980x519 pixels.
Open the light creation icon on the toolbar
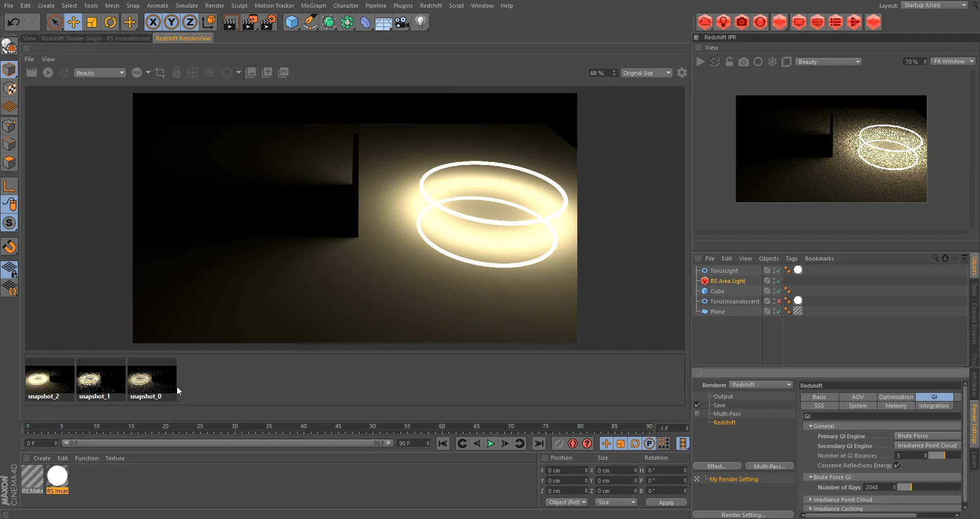point(420,22)
